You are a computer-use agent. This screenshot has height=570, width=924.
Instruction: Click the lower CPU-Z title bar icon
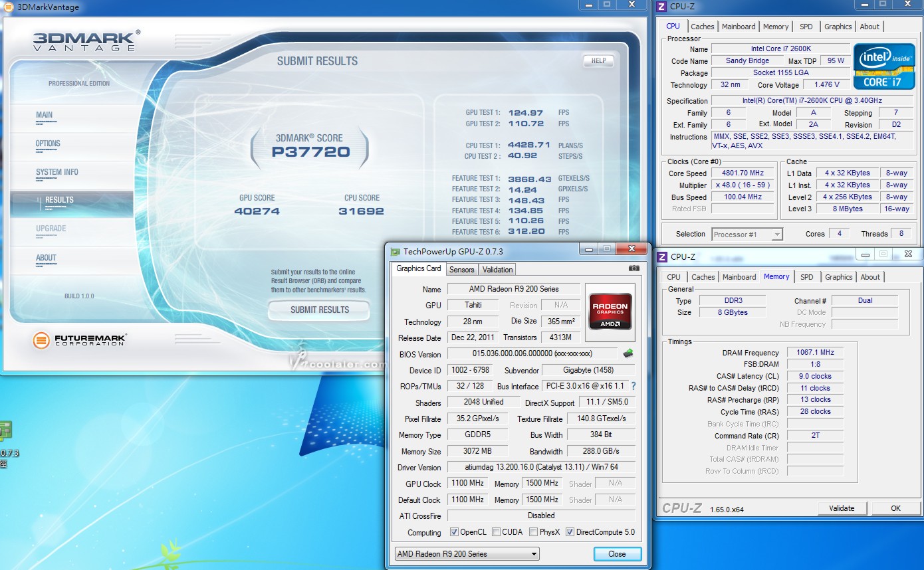click(662, 256)
